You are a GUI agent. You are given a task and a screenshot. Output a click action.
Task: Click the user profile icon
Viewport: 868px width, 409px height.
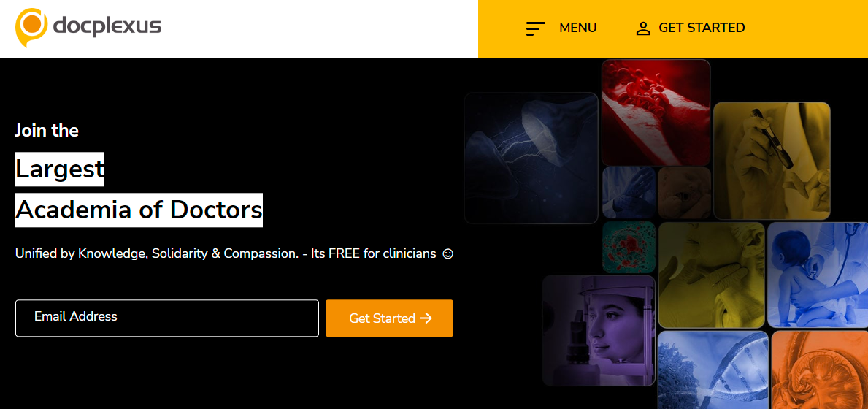click(643, 28)
